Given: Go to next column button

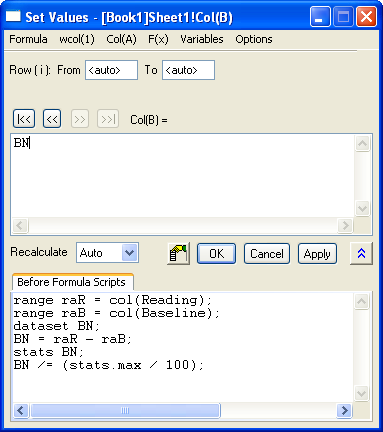Looking at the screenshot, I should (80, 119).
